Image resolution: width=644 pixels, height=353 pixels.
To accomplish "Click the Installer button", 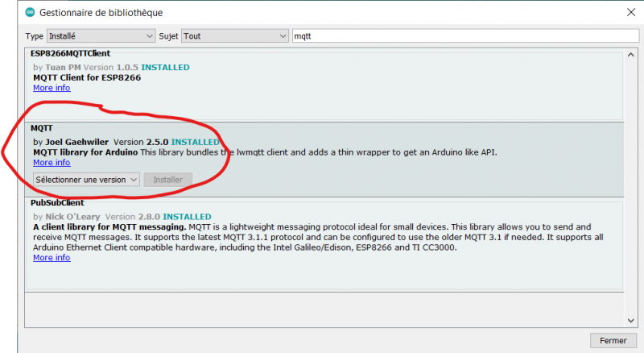I will click(x=167, y=180).
